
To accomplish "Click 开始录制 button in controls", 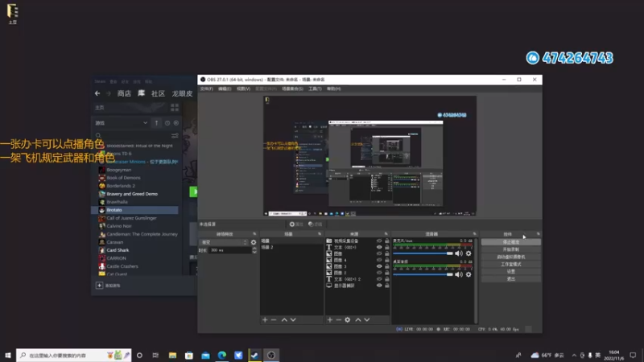I will [511, 249].
